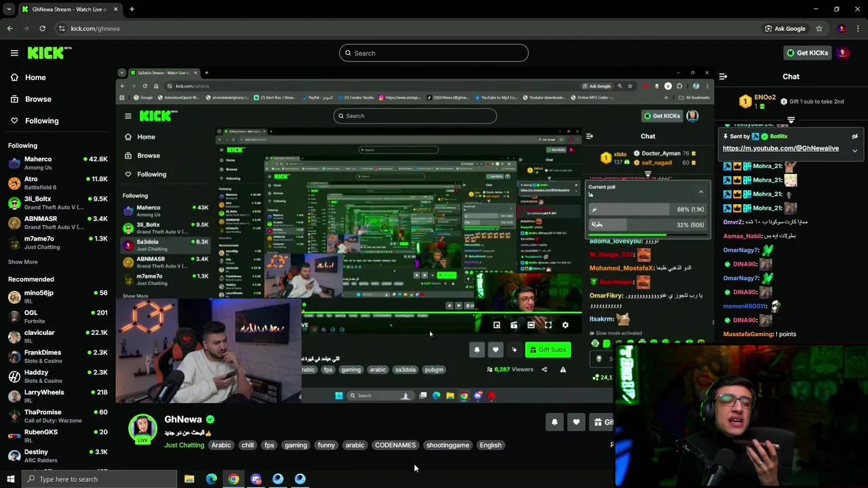Collapse the chat using the icon left of the outer Chat title
868x488 pixels.
[x=723, y=77]
